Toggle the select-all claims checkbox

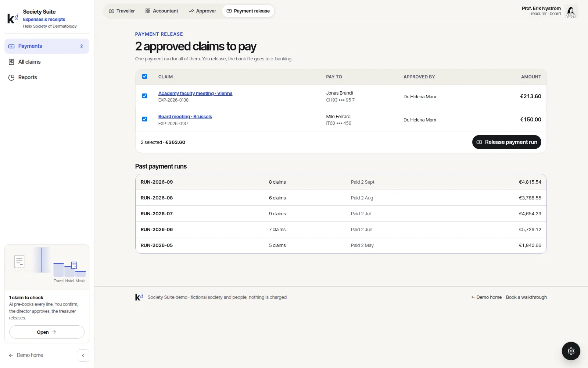coord(144,77)
